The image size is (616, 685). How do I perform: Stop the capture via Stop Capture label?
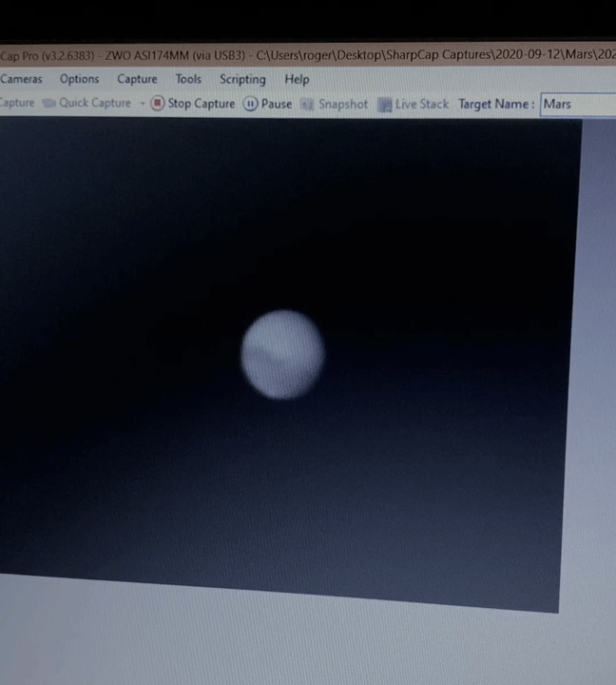click(202, 104)
